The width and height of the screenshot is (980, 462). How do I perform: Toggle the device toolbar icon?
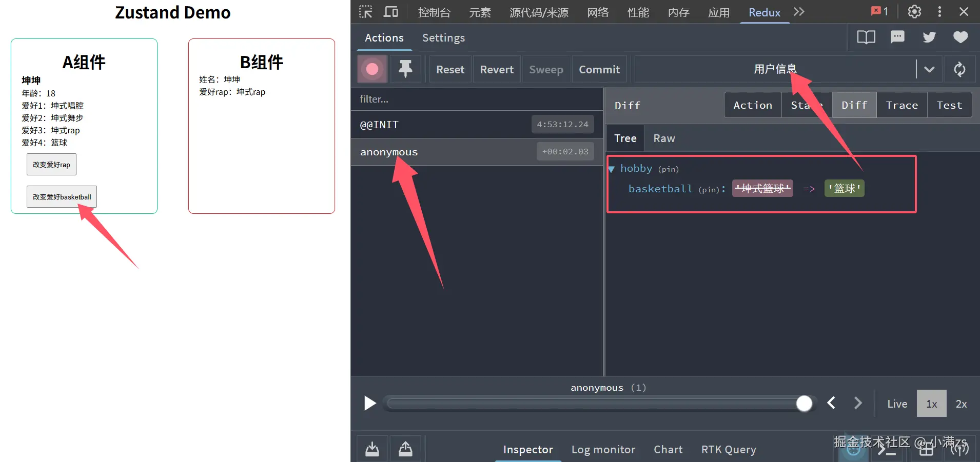[391, 12]
